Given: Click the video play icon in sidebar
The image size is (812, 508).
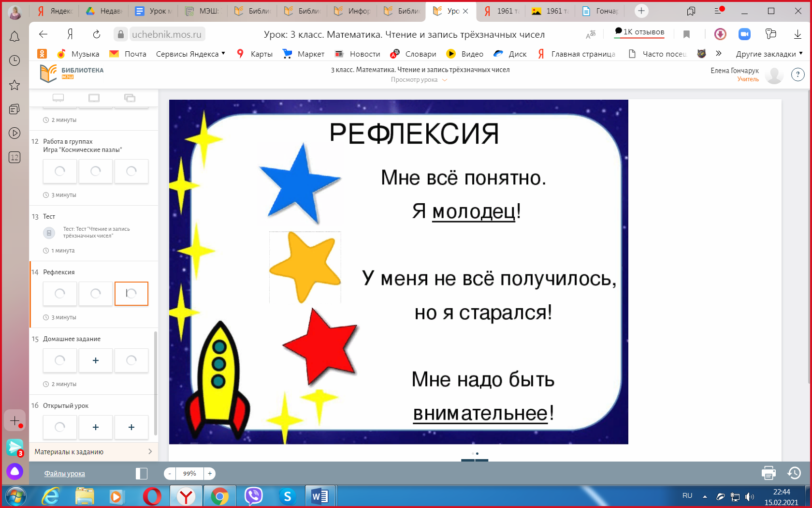Looking at the screenshot, I should pyautogui.click(x=14, y=133).
